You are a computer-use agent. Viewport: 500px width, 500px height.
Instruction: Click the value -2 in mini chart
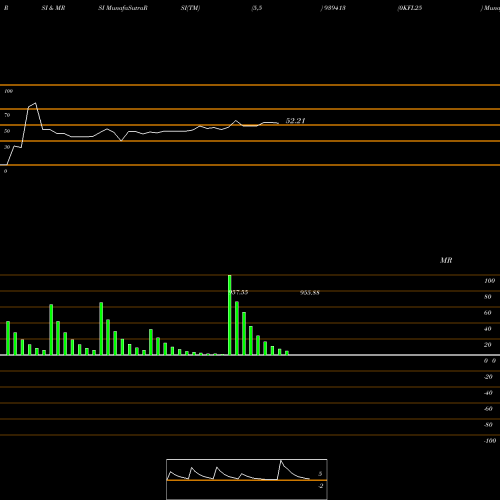tap(320, 486)
